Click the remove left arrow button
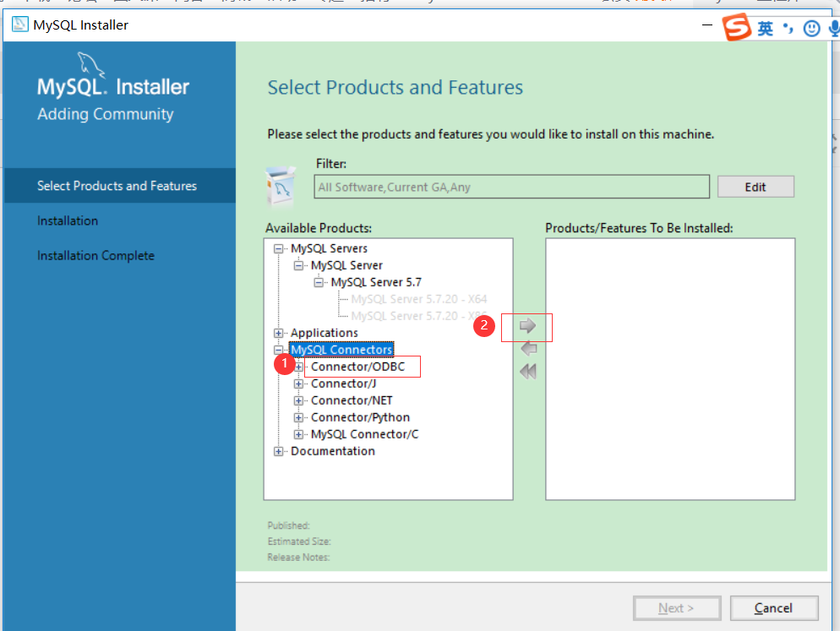 (528, 349)
